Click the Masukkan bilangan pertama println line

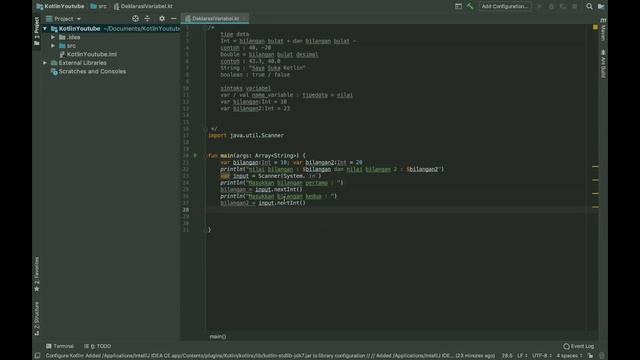pyautogui.click(x=282, y=183)
